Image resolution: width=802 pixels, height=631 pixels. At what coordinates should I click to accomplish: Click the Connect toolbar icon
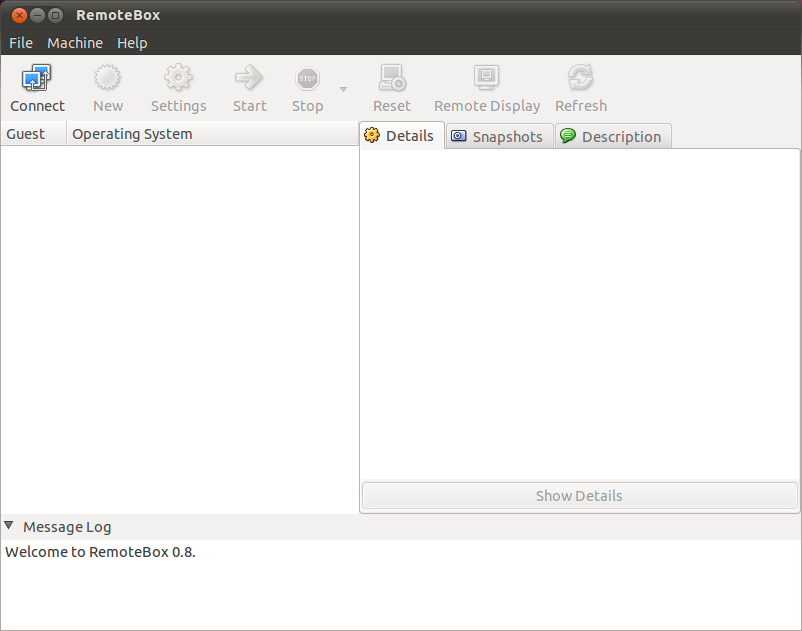36,78
